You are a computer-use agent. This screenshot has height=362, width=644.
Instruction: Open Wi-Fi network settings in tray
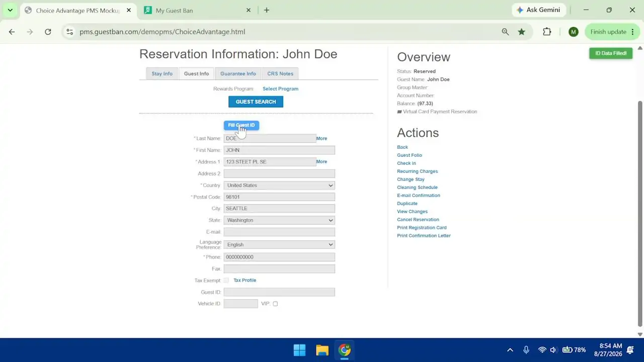(542, 350)
